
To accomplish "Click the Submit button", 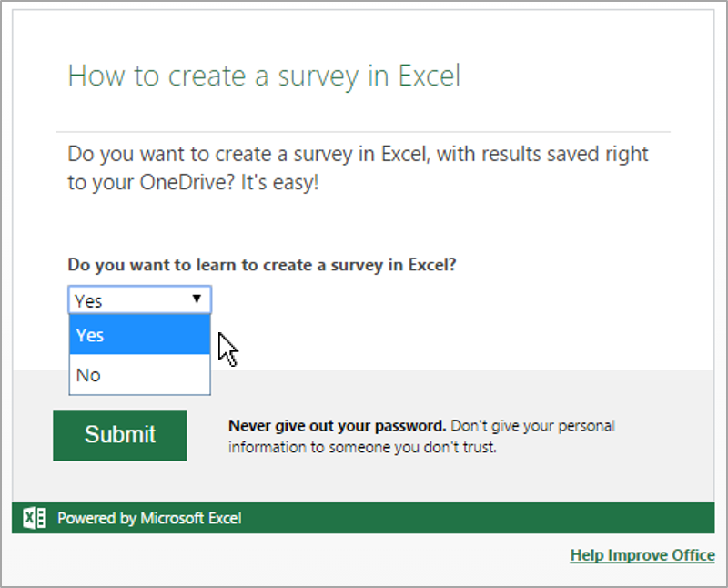I will point(119,435).
